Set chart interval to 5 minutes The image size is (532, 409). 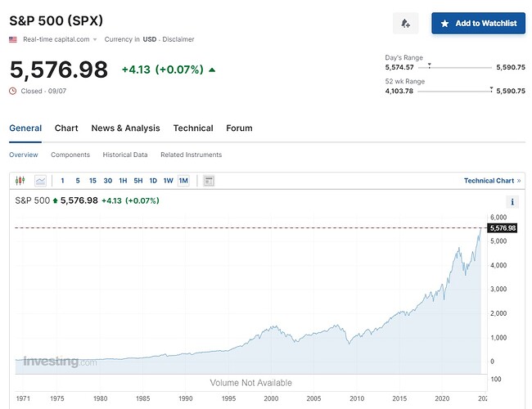click(x=78, y=181)
